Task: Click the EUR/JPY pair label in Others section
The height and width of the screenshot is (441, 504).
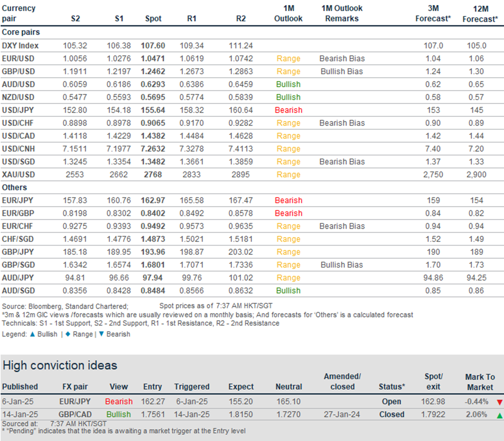Action: tap(18, 200)
